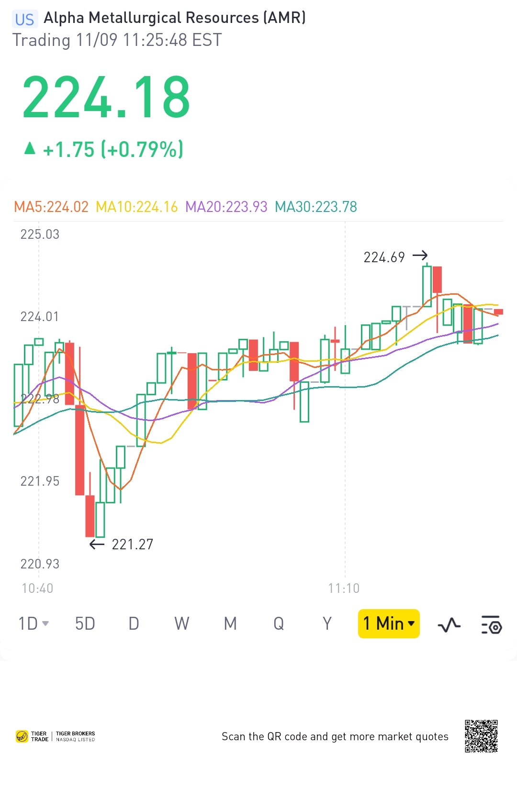Open the 1 Min interval dropdown
Viewport: 517px width, 812px height.
(389, 624)
